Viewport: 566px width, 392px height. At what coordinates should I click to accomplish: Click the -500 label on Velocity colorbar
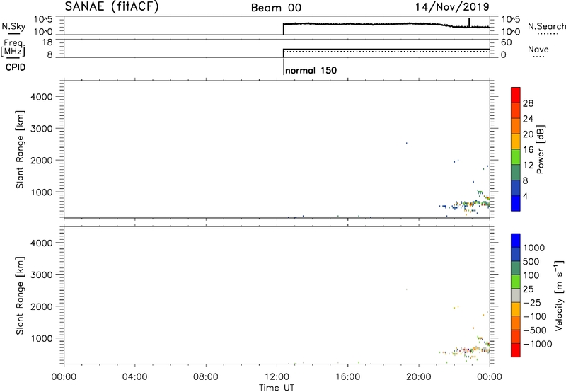click(535, 330)
